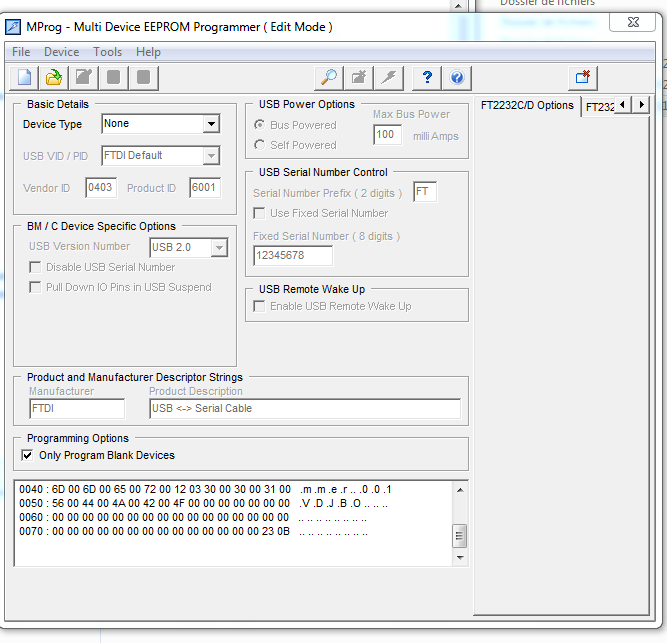Select the Bus Powered radio button
Screen dimensions: 667x643
[x=259, y=125]
